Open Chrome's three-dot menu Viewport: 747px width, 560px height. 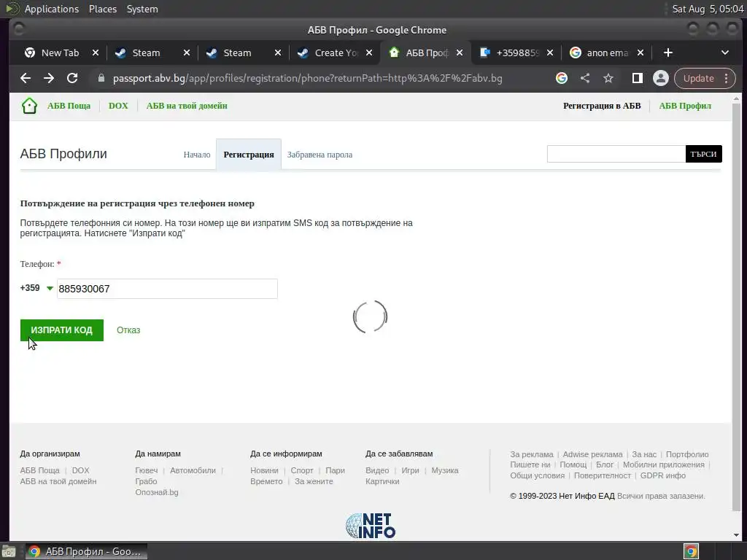click(726, 78)
